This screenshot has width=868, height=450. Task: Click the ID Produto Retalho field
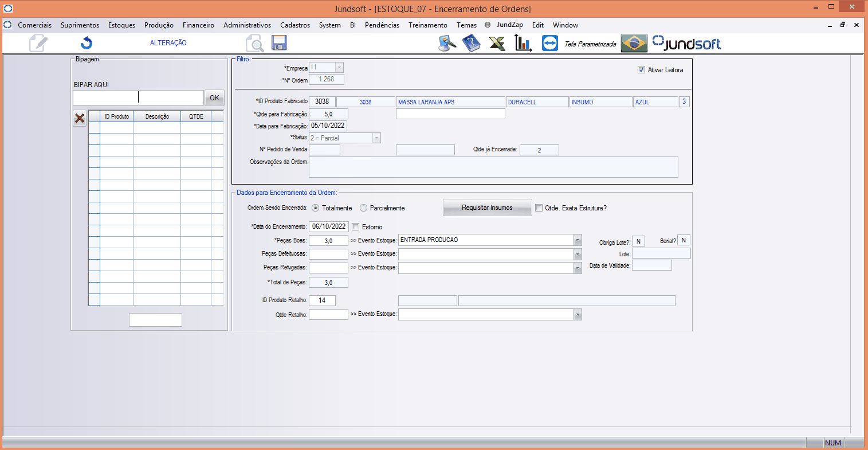click(322, 300)
